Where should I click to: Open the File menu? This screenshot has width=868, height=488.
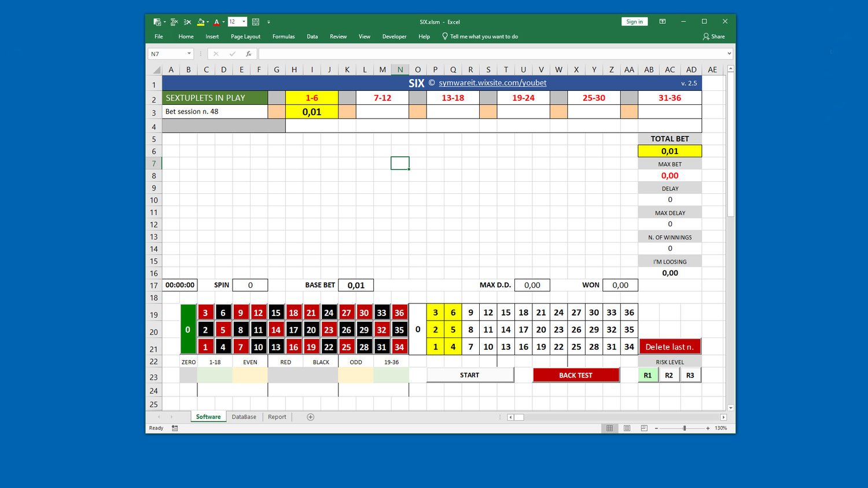(159, 36)
